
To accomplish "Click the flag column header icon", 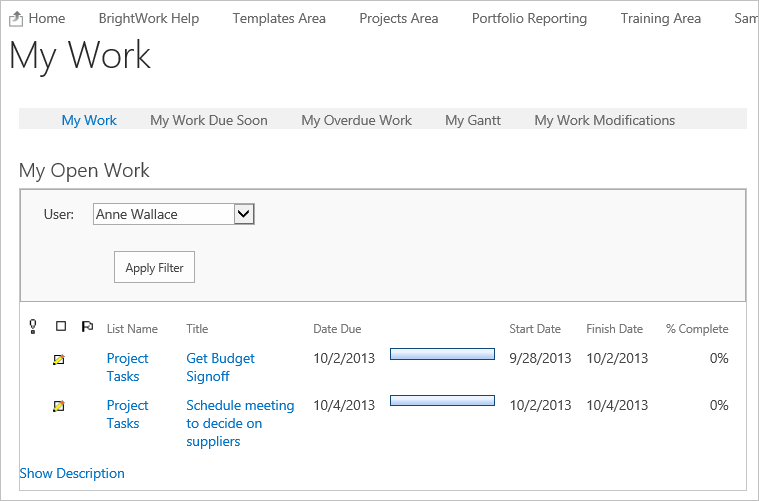I will tap(87, 327).
